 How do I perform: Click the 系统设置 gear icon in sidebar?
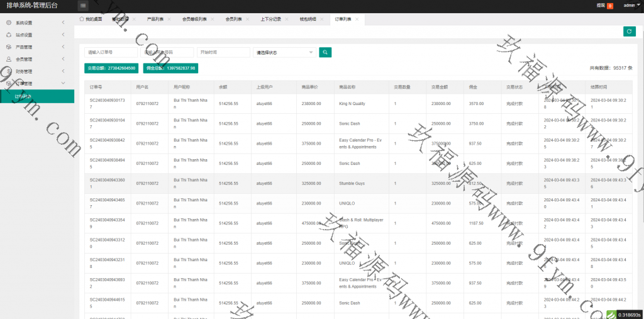point(9,23)
